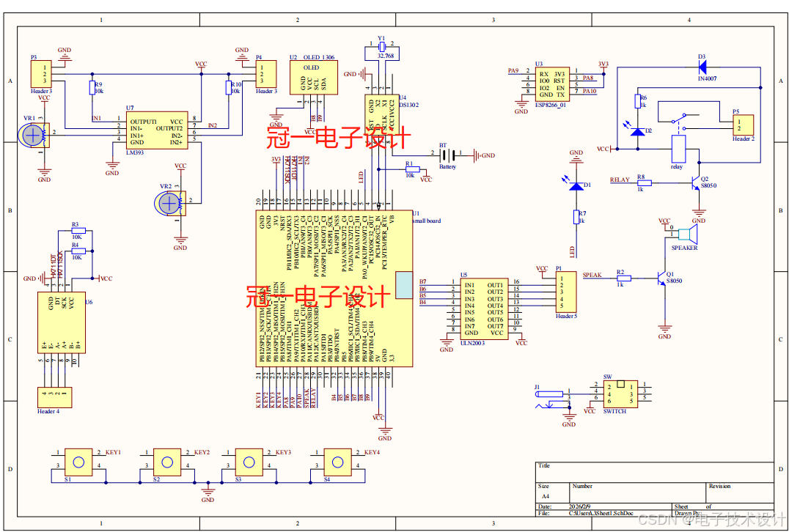This screenshot has width=789, height=532.
Task: Click the speaker symbol
Action: (x=687, y=234)
